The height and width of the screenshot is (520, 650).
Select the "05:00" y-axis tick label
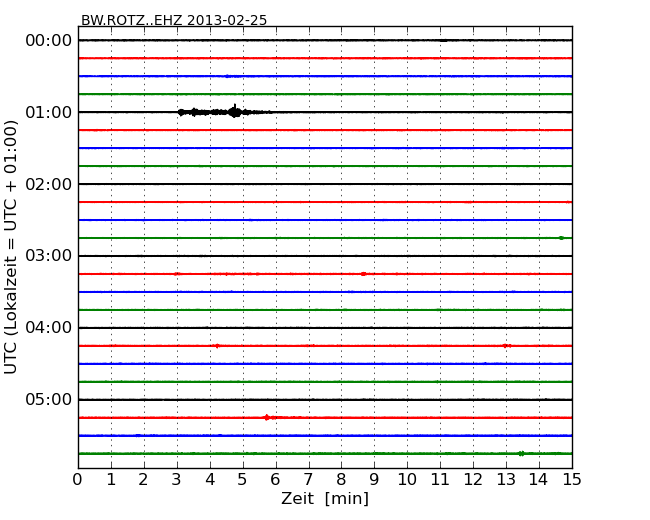(x=49, y=399)
